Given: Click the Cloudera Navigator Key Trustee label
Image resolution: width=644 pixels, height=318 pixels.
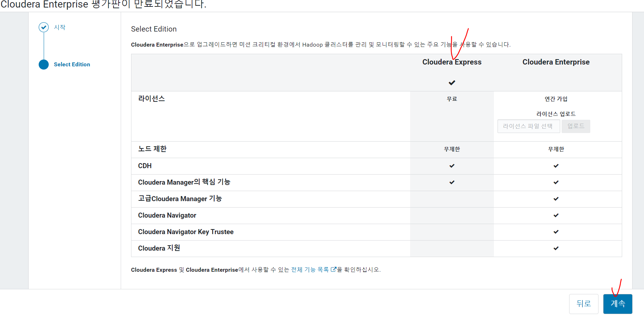Looking at the screenshot, I should (186, 232).
